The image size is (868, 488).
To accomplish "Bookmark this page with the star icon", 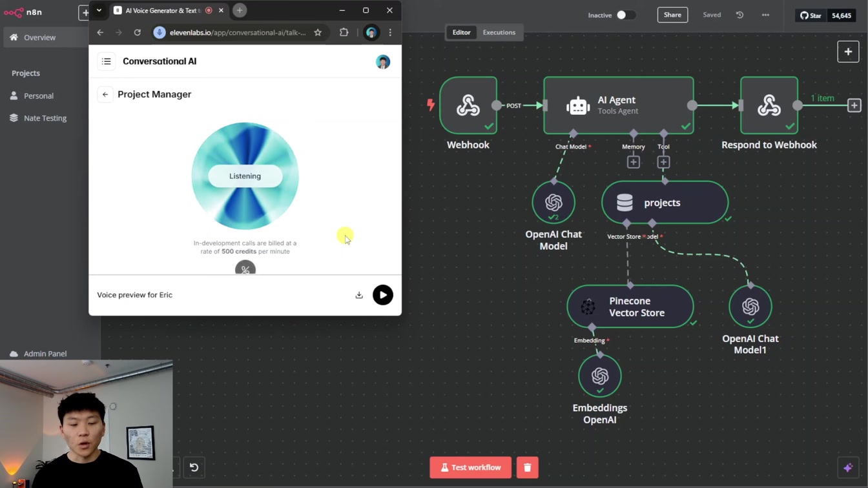I will pyautogui.click(x=318, y=32).
